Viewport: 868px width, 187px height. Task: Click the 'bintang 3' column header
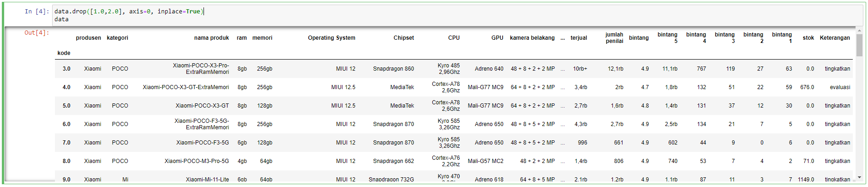[724, 38]
